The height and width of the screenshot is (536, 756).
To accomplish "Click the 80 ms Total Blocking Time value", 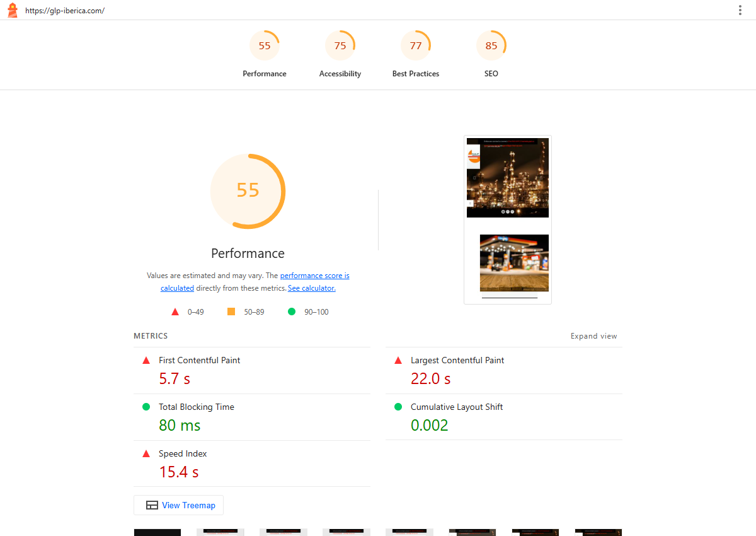I will [x=180, y=425].
